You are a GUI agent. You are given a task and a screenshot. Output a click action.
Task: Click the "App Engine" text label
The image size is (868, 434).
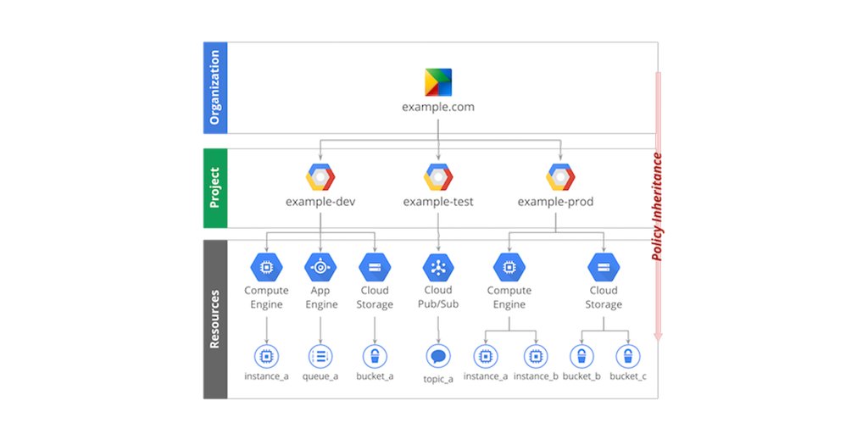coord(321,298)
